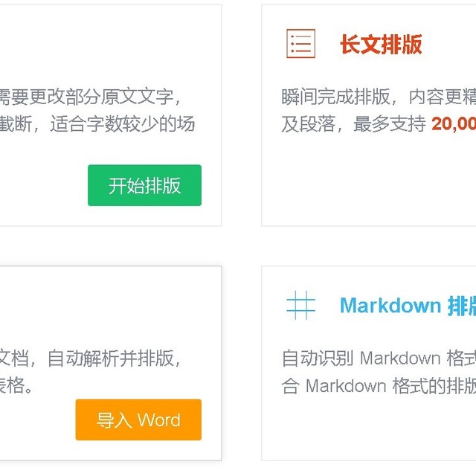Image resolution: width=476 pixels, height=476 pixels.
Task: Click the orange 导入 Word button
Action: (138, 419)
